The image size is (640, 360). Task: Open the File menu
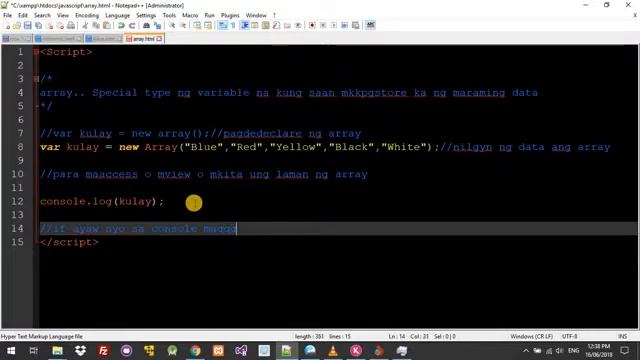[7, 15]
